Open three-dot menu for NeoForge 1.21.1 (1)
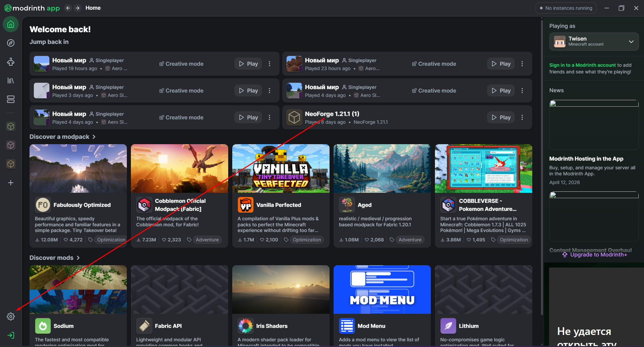 (x=522, y=117)
